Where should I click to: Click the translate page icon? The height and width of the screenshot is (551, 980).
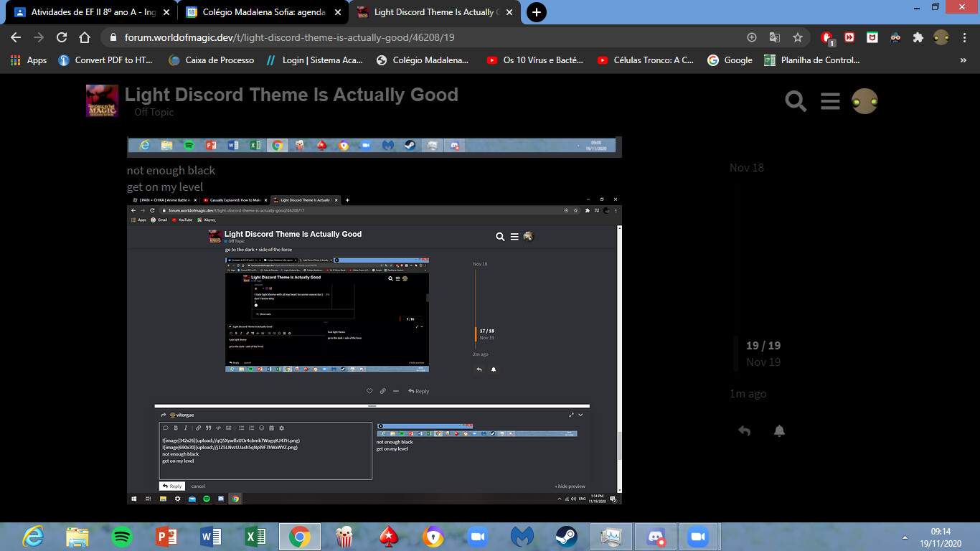pyautogui.click(x=775, y=37)
